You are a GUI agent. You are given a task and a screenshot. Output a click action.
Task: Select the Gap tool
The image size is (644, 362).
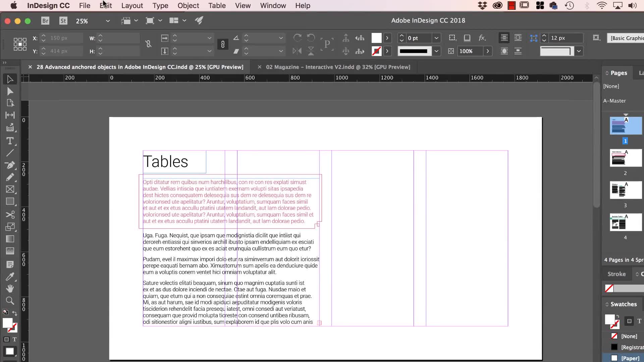click(10, 115)
